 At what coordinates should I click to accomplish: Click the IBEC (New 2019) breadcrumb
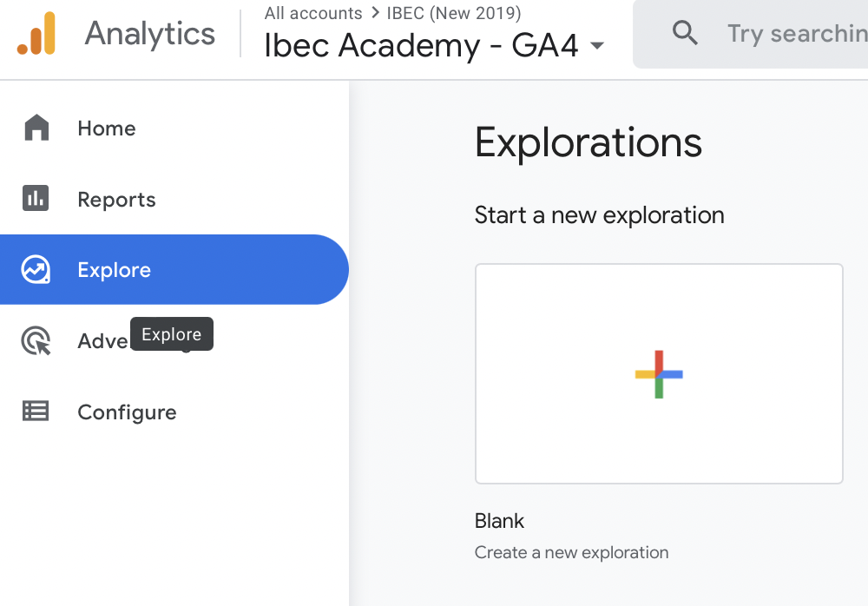click(454, 14)
